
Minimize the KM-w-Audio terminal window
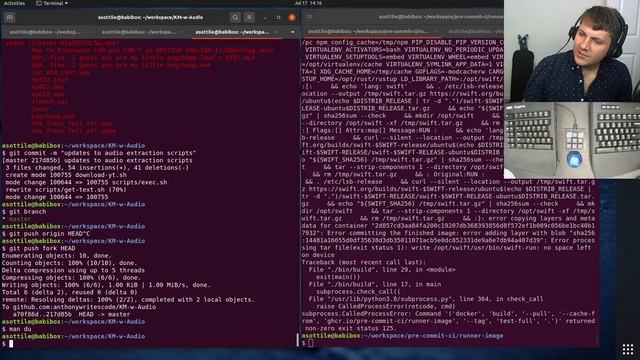point(266,18)
